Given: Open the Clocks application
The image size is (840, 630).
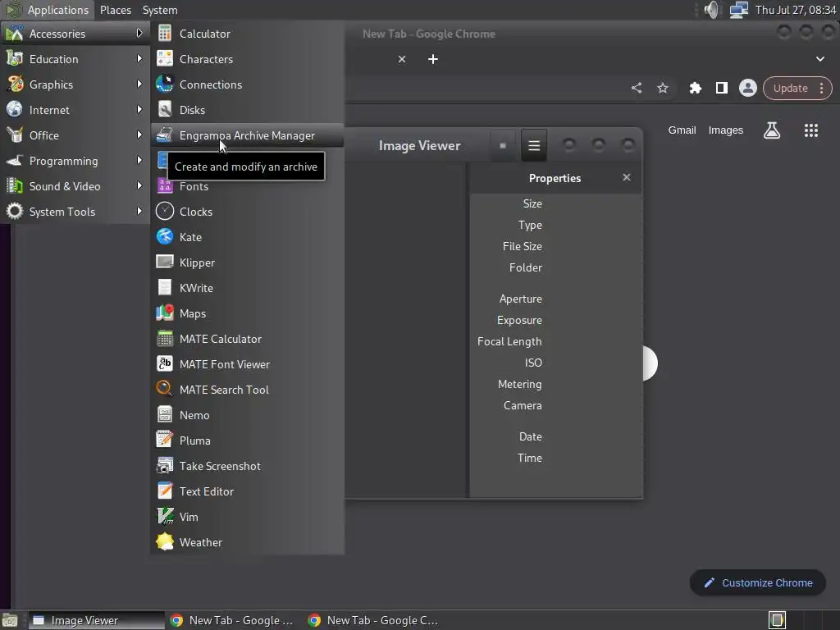Looking at the screenshot, I should [247, 212].
